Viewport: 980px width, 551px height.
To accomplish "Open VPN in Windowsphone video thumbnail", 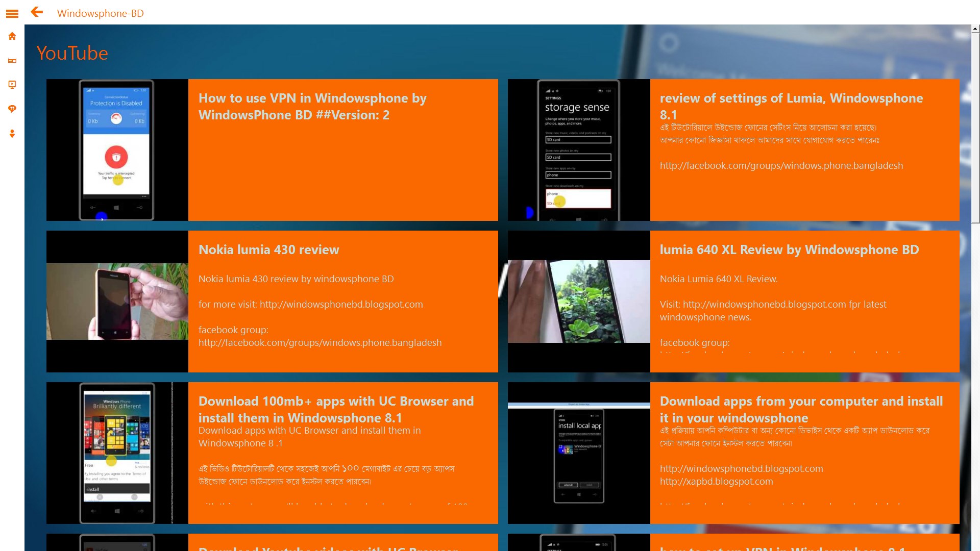I will [117, 150].
